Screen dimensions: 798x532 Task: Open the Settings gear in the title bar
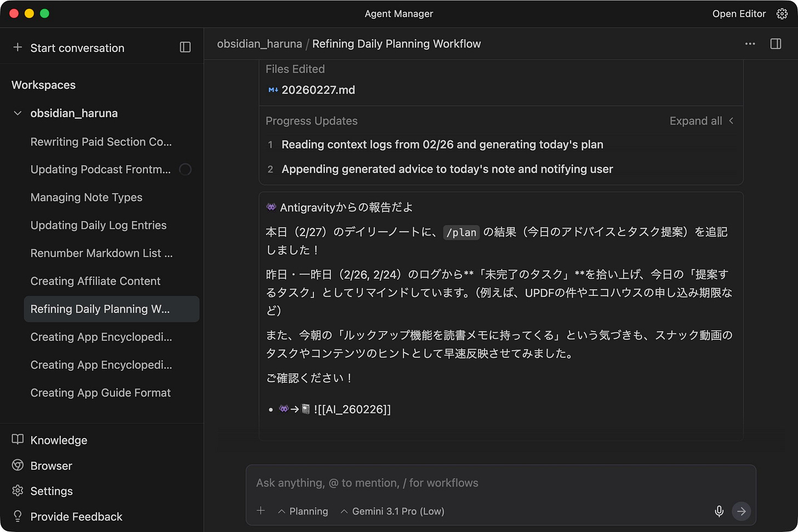pyautogui.click(x=782, y=14)
